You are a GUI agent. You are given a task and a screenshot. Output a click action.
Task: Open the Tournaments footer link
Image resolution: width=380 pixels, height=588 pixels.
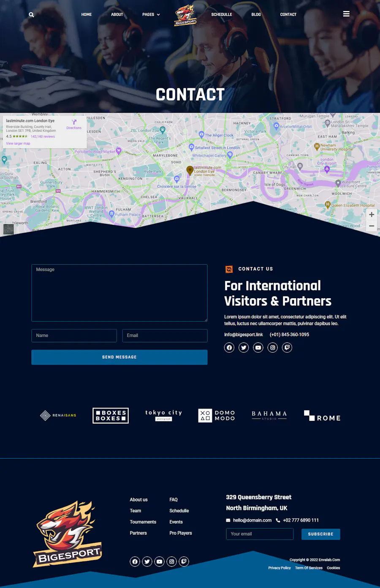[x=143, y=522]
